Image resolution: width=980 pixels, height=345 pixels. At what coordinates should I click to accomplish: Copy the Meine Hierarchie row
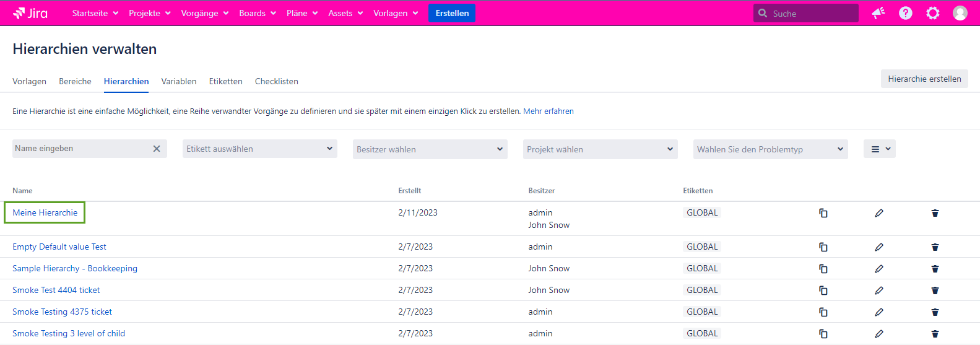(x=823, y=213)
